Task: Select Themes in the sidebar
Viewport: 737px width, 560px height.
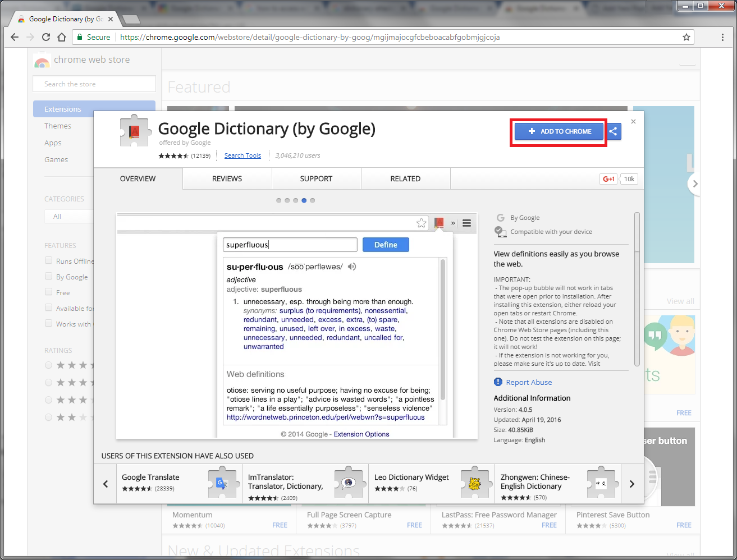Action: (x=58, y=126)
